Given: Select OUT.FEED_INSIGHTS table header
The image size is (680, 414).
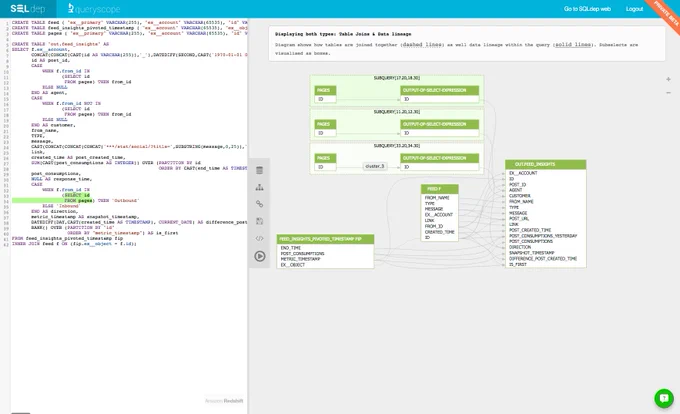Looking at the screenshot, I should 546,164.
